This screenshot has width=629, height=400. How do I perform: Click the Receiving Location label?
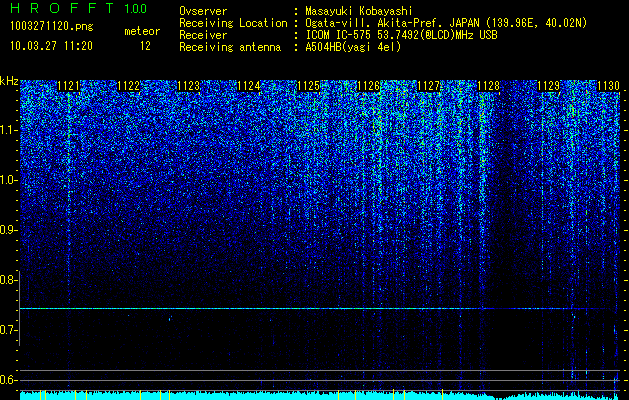(233, 23)
